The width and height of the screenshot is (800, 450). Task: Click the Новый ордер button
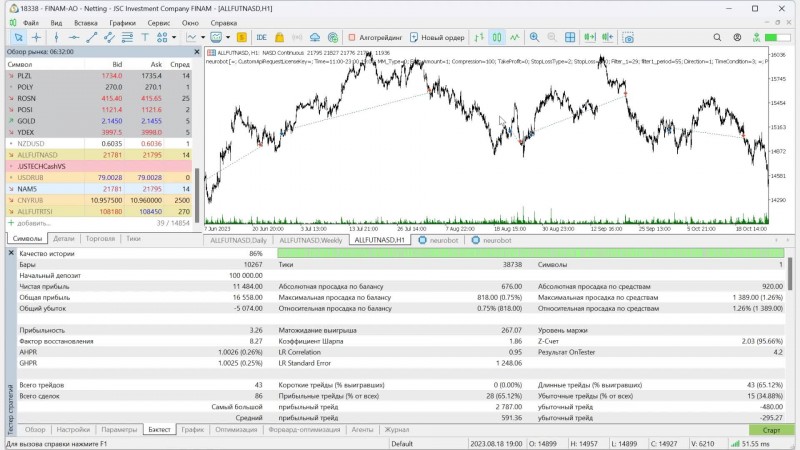tap(437, 37)
